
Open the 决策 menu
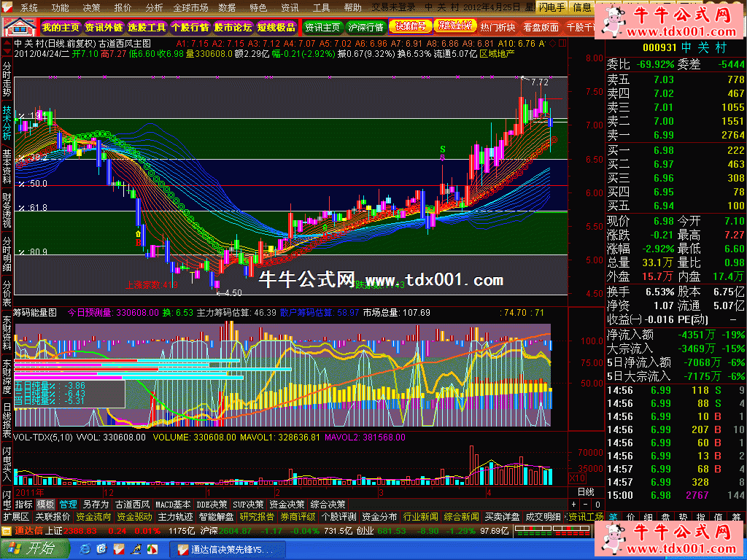click(91, 7)
